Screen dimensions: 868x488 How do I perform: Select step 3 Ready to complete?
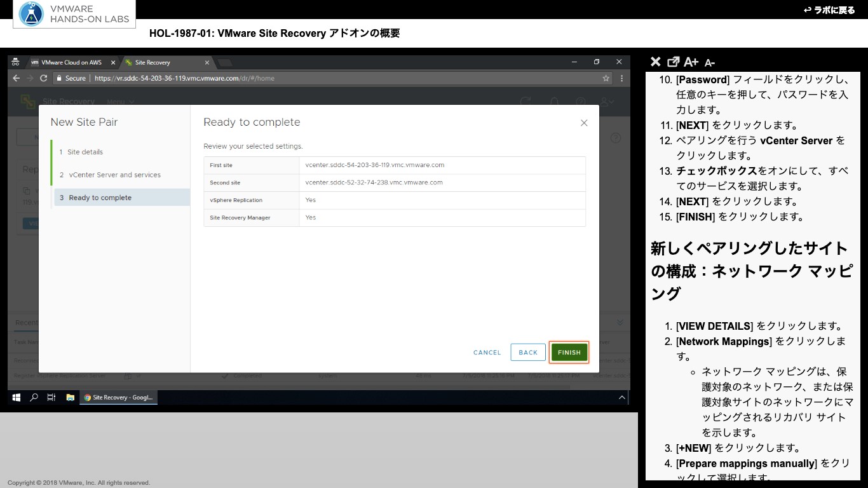click(x=122, y=198)
